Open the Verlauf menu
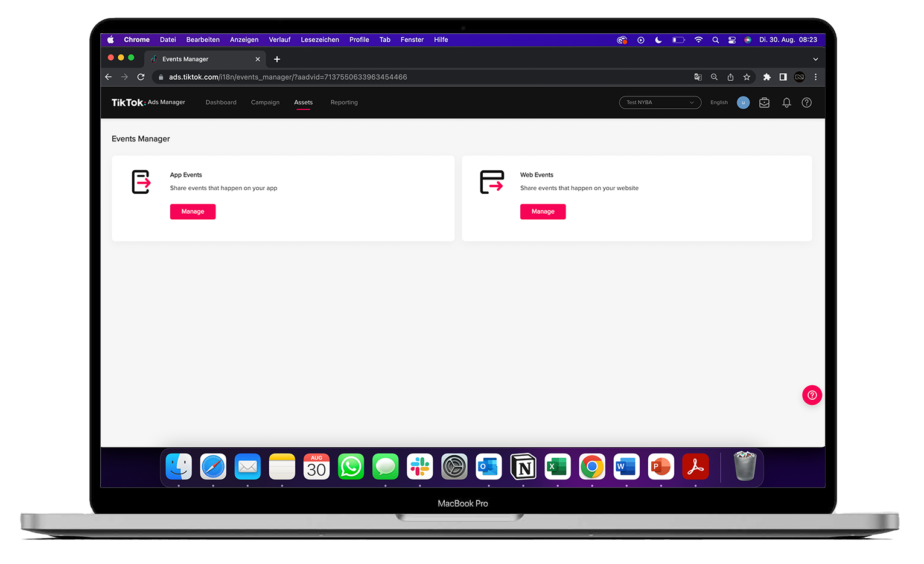 click(279, 40)
